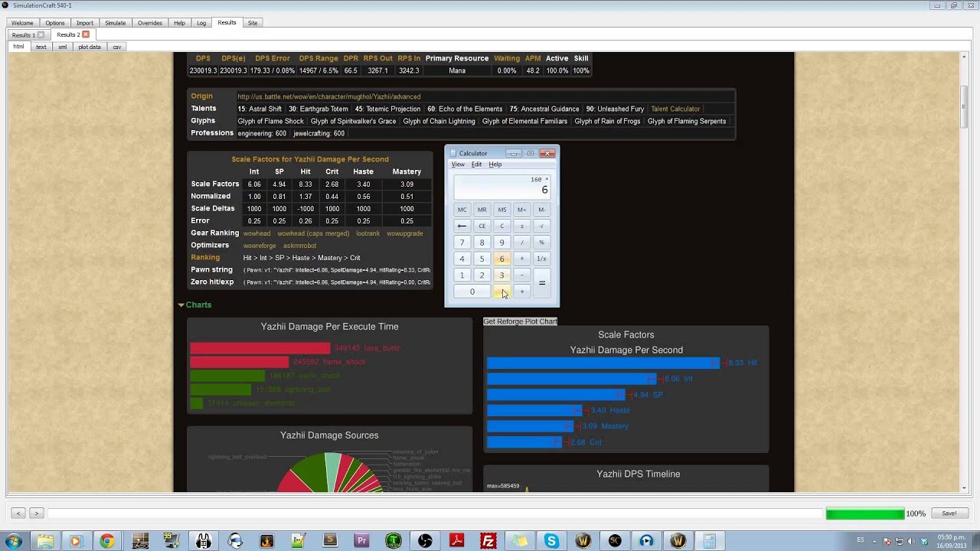
Task: Switch to the xml results sub-tab
Action: click(x=63, y=47)
